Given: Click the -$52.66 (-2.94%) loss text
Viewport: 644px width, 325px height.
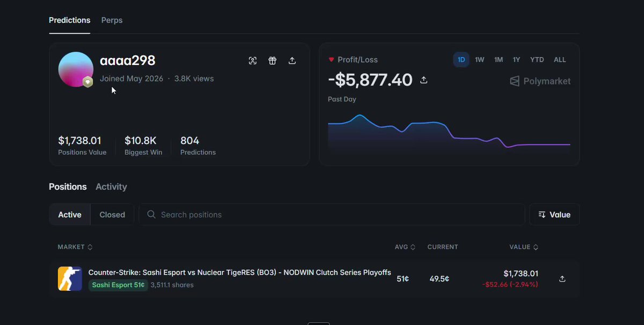Looking at the screenshot, I should [x=510, y=284].
